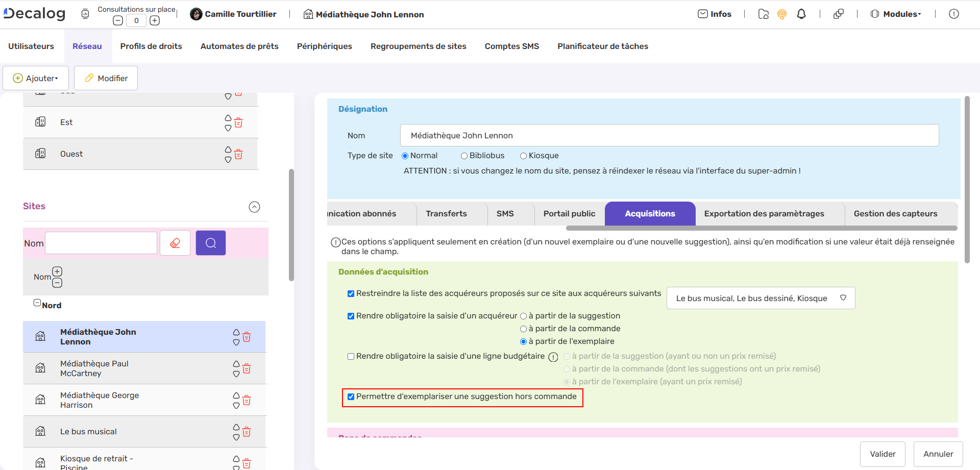Open the notifications bell icon

801,14
